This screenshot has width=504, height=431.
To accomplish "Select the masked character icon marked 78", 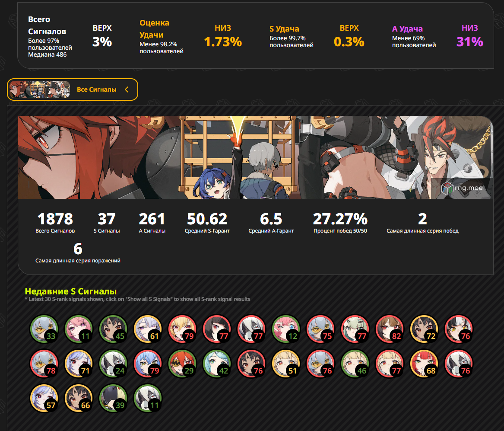I will (x=44, y=364).
